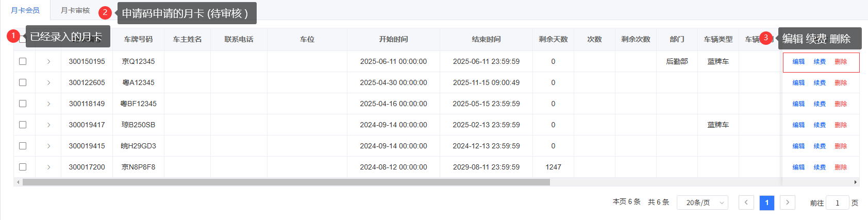
Task: Click 续费 for plate 粤A12345
Action: [x=820, y=83]
